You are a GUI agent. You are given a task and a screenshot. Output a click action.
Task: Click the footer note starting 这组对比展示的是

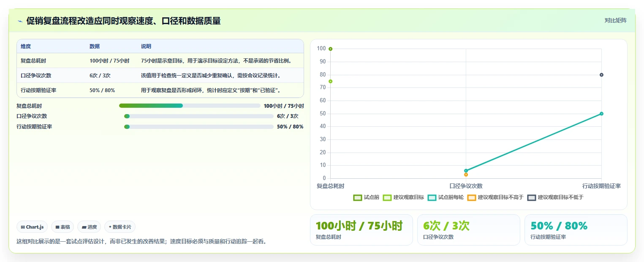click(x=141, y=242)
